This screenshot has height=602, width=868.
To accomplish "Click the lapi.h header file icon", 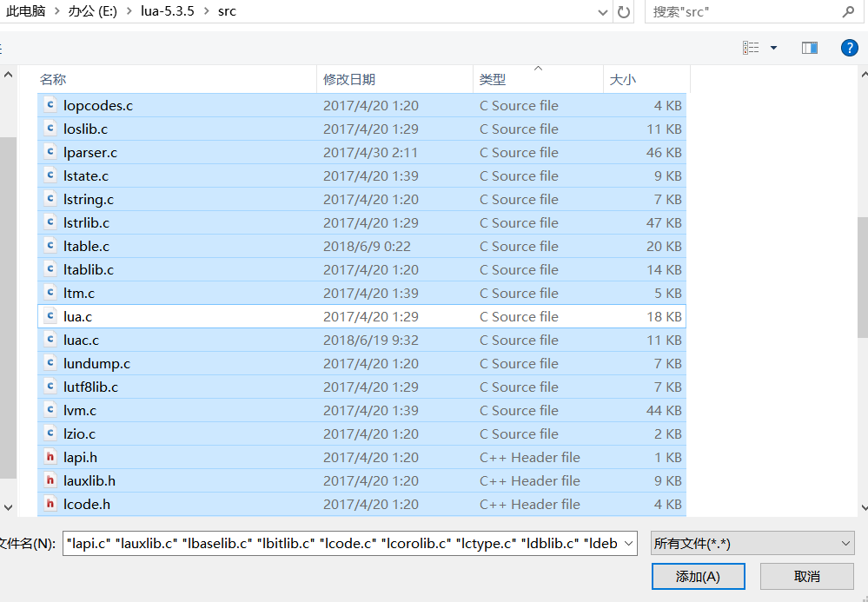I will 50,456.
